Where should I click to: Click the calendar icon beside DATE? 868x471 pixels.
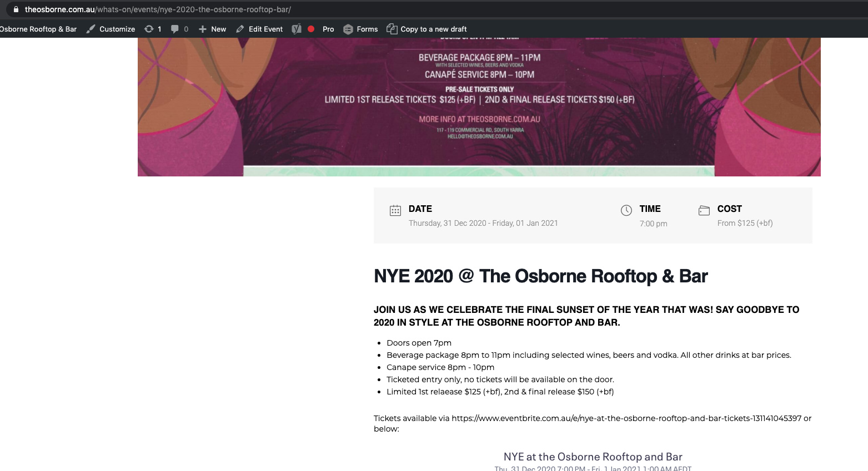395,210
